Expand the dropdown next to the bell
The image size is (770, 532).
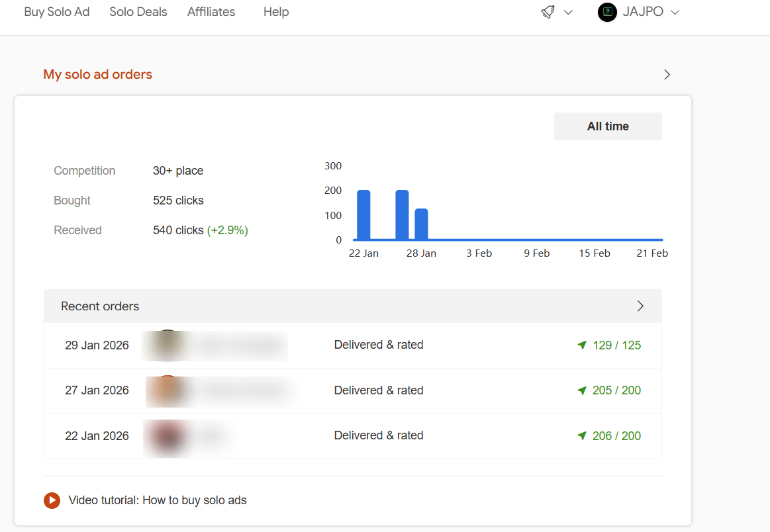[x=568, y=13]
